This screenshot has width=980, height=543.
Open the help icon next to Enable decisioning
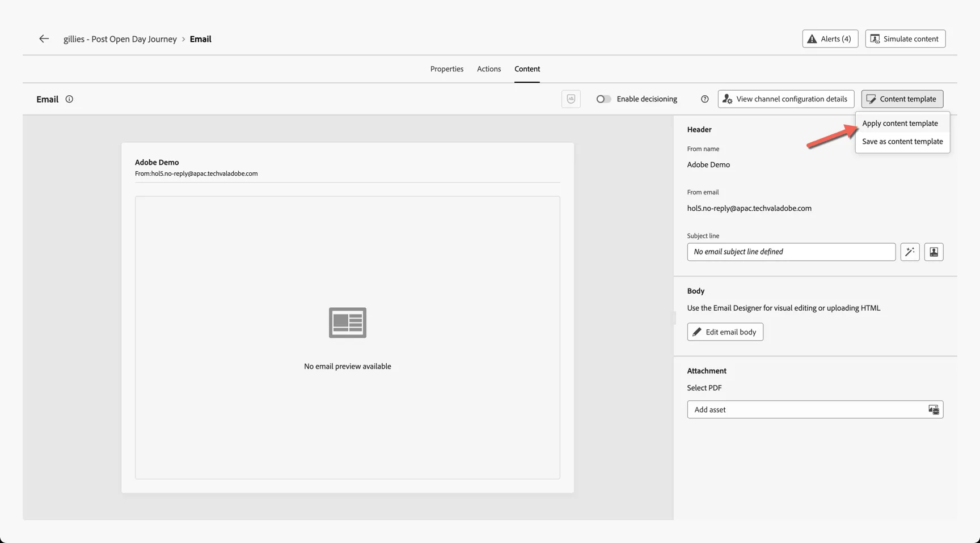point(704,99)
